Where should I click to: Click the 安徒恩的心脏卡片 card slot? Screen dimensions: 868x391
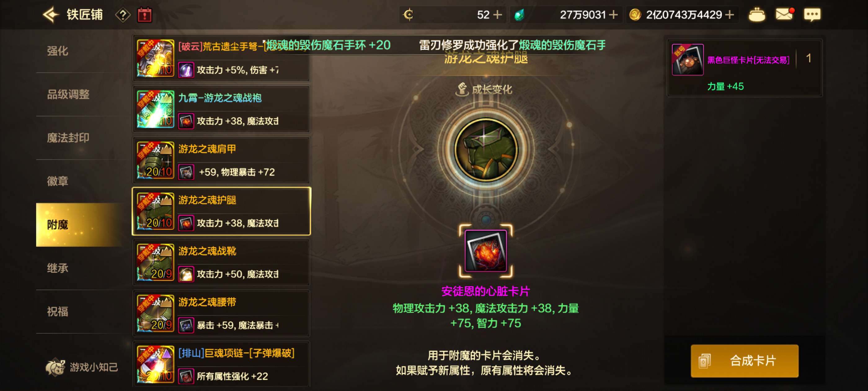[x=485, y=251]
